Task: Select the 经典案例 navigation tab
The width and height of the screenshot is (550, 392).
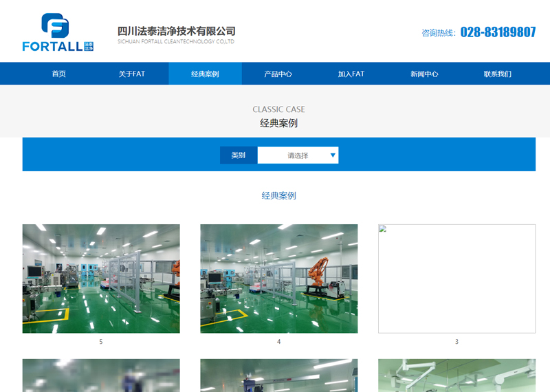Action: (205, 74)
